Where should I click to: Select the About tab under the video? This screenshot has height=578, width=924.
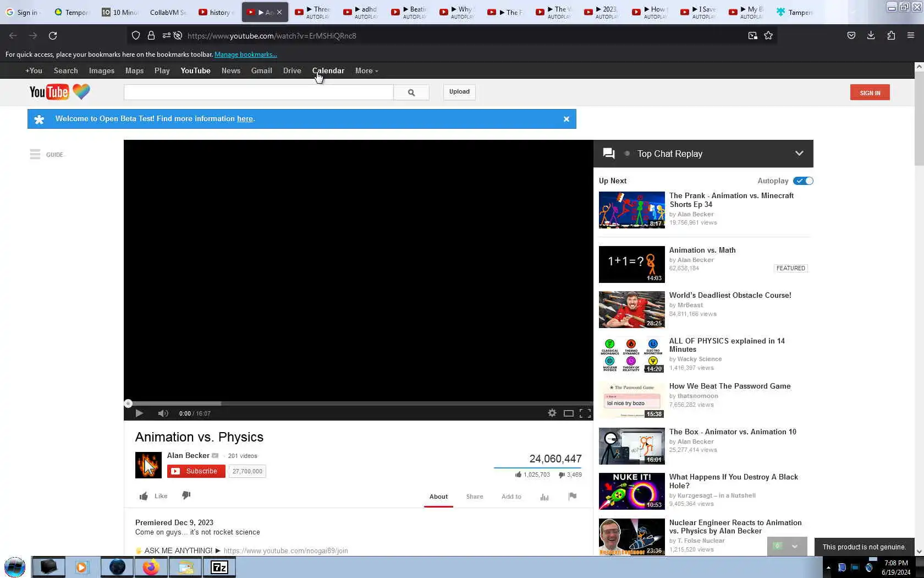point(438,497)
